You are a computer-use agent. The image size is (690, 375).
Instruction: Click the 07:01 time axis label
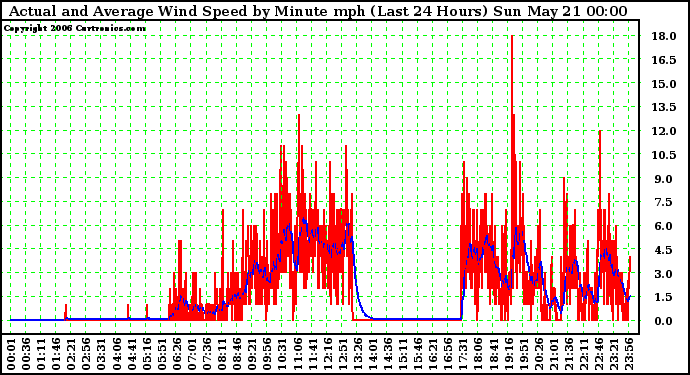click(x=192, y=354)
